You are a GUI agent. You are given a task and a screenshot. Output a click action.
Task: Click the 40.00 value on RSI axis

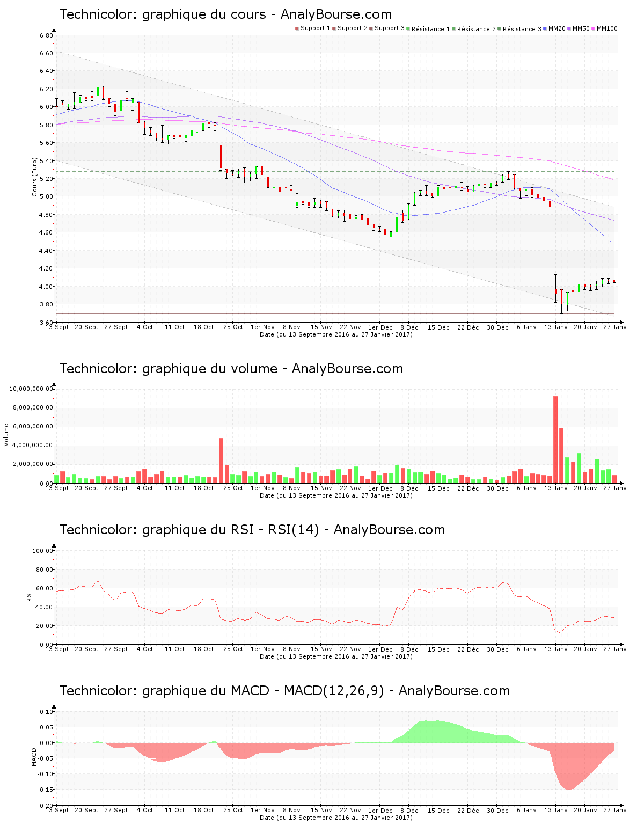[x=45, y=607]
